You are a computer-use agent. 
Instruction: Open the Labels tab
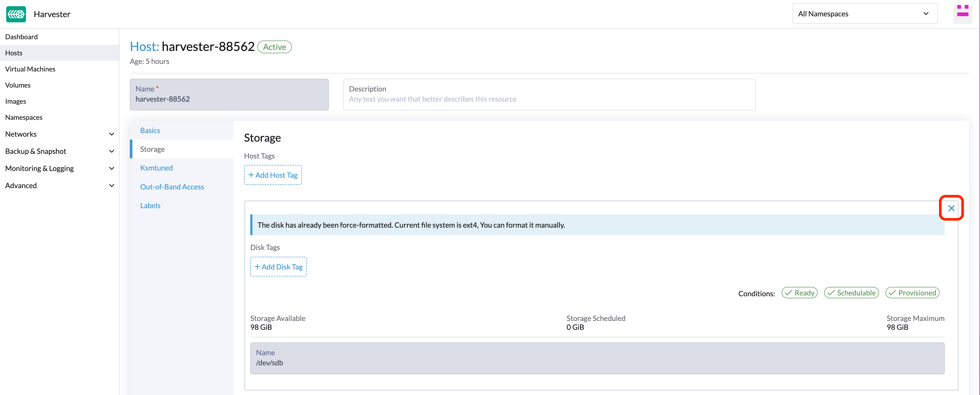click(150, 205)
